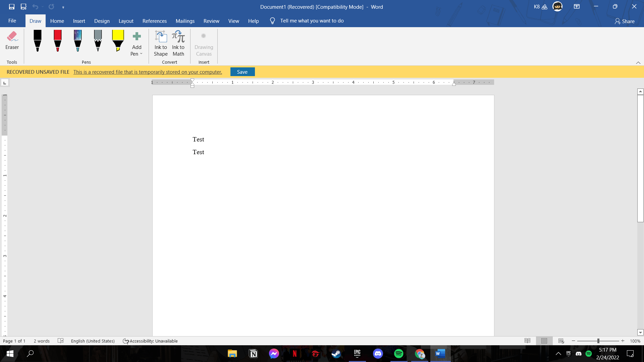644x362 pixels.
Task: Select the black pen
Action: pyautogui.click(x=38, y=41)
